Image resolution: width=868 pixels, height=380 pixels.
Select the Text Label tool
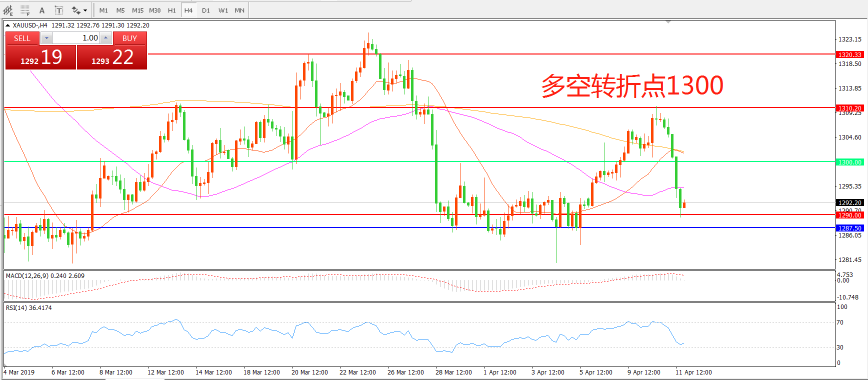(58, 10)
